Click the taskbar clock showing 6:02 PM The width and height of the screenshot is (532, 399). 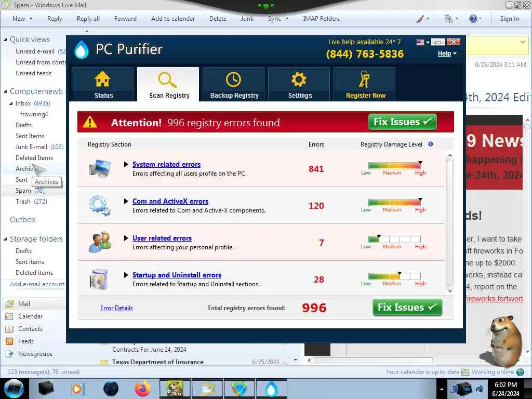click(x=506, y=389)
